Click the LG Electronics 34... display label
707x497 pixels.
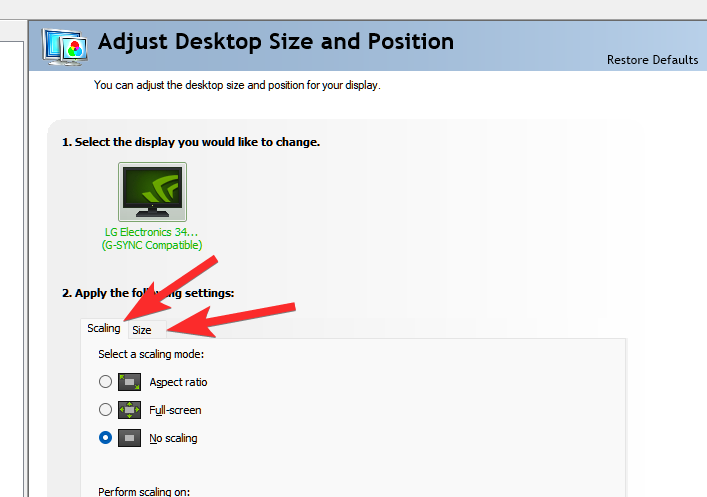[152, 232]
